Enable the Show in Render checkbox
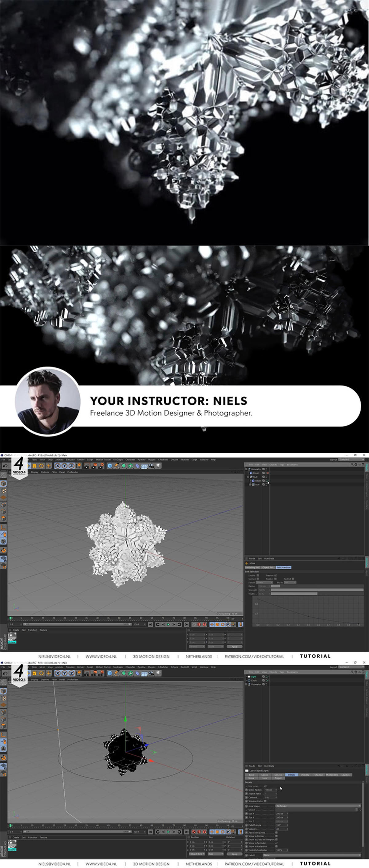369x868 pixels. click(276, 836)
